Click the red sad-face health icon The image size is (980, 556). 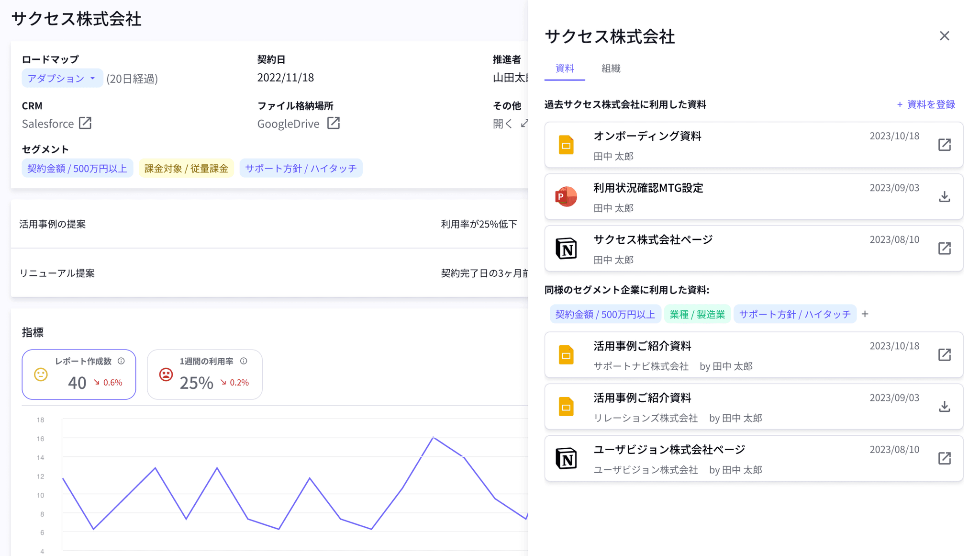165,374
